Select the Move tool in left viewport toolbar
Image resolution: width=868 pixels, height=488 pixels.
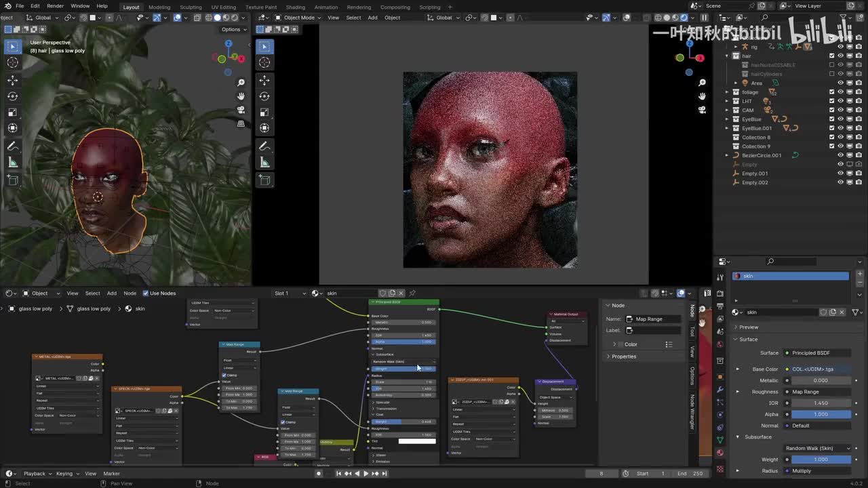(12, 79)
